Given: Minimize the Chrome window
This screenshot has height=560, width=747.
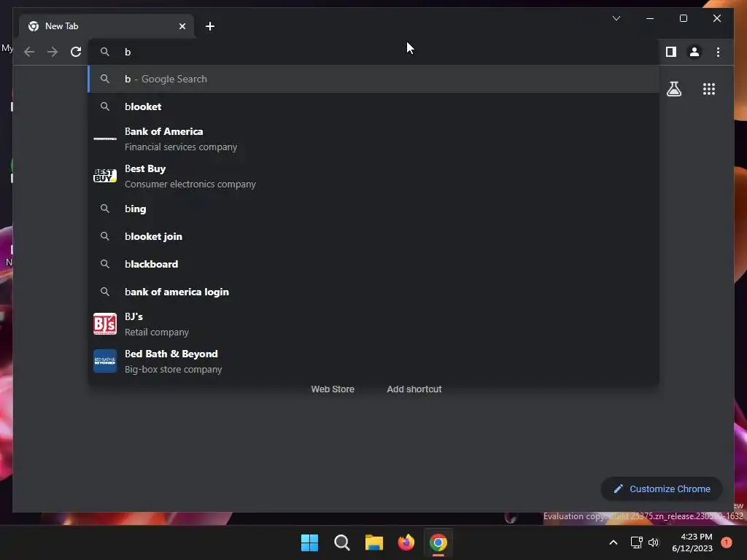Looking at the screenshot, I should click(x=650, y=18).
